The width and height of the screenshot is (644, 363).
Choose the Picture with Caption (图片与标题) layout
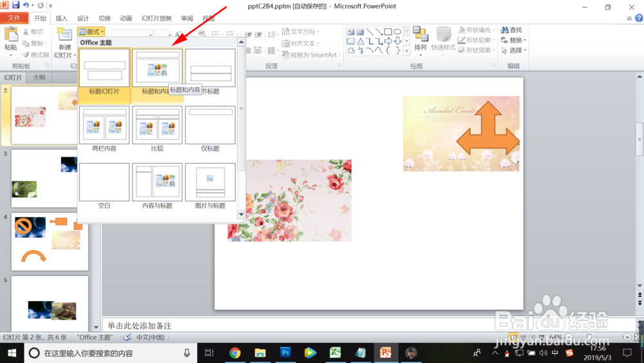point(211,186)
